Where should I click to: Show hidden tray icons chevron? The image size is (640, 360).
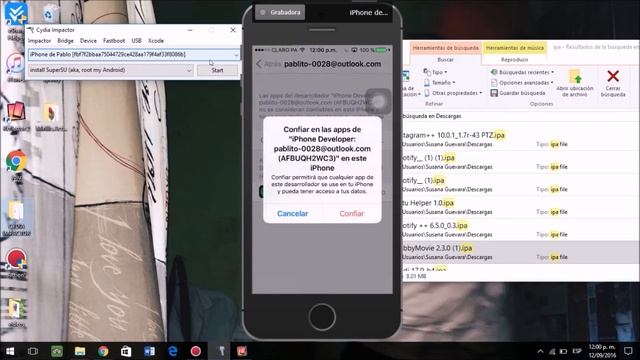pyautogui.click(x=540, y=351)
